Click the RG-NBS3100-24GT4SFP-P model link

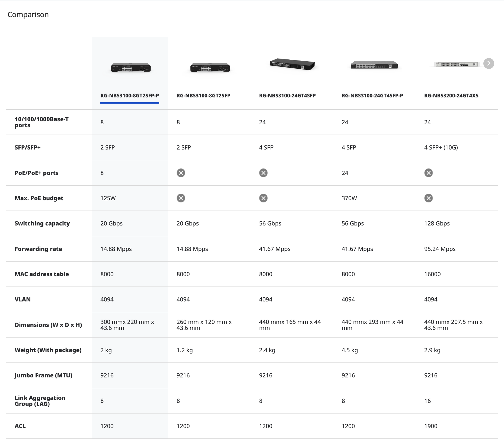click(x=372, y=96)
